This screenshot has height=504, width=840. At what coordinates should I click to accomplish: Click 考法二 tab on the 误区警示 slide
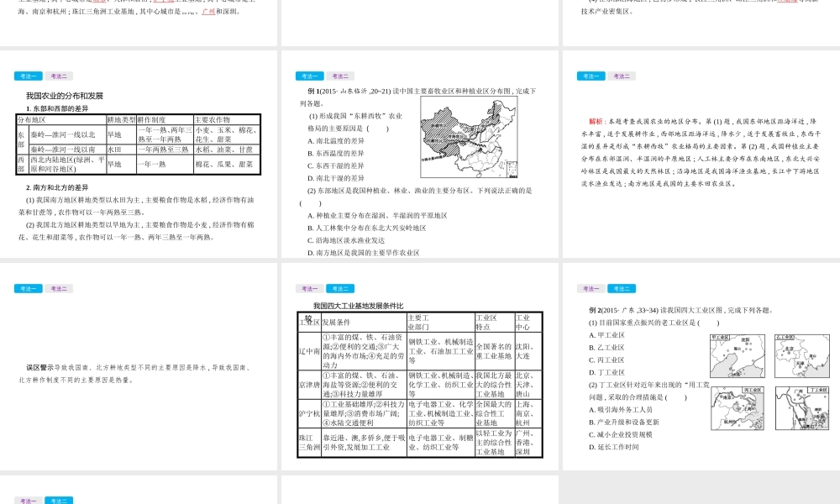59,288
